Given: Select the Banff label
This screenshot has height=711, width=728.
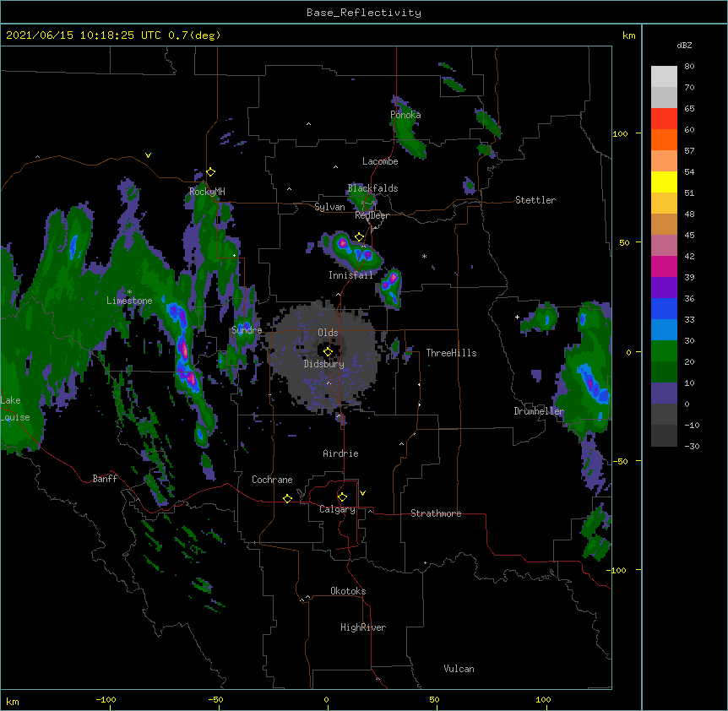Looking at the screenshot, I should tap(105, 479).
